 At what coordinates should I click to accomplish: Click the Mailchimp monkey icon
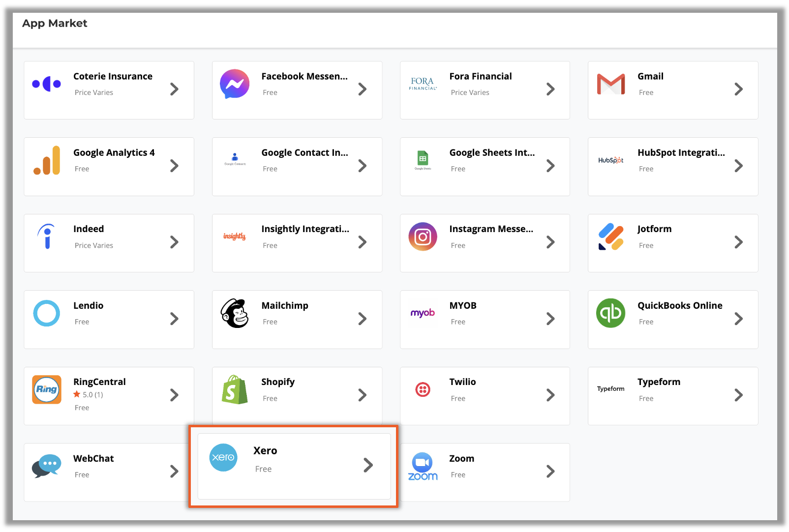point(235,313)
